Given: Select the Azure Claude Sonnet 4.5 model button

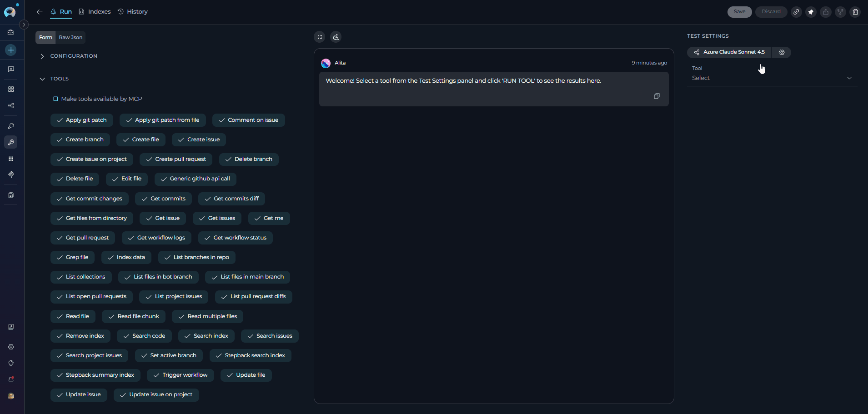Looking at the screenshot, I should point(729,52).
